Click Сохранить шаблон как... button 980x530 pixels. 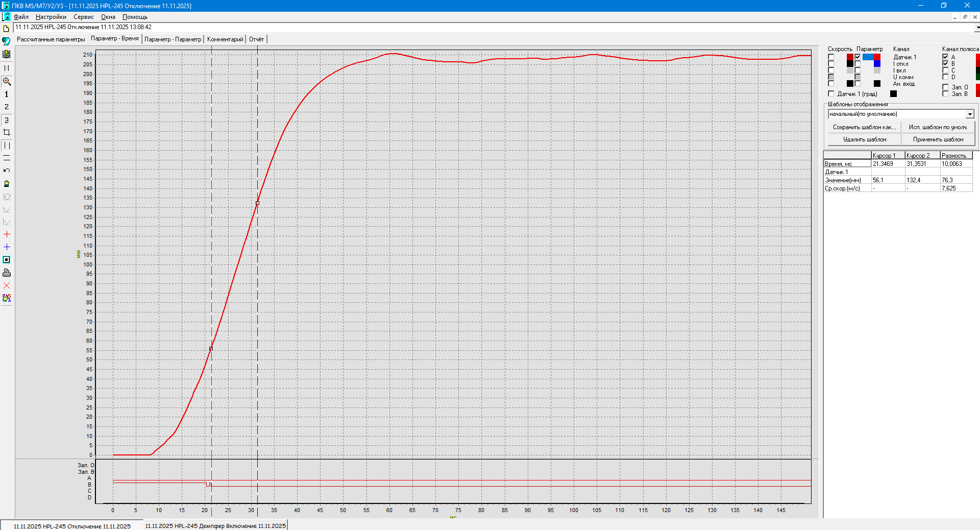[x=864, y=127]
